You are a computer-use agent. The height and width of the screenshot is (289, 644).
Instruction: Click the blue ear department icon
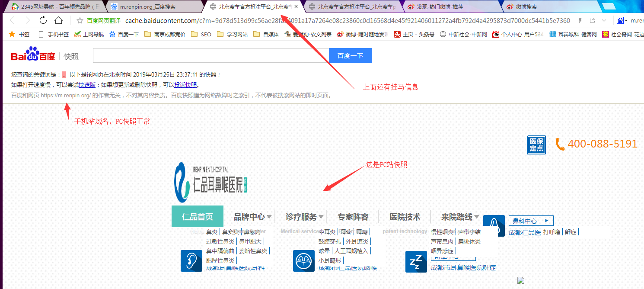tap(191, 261)
